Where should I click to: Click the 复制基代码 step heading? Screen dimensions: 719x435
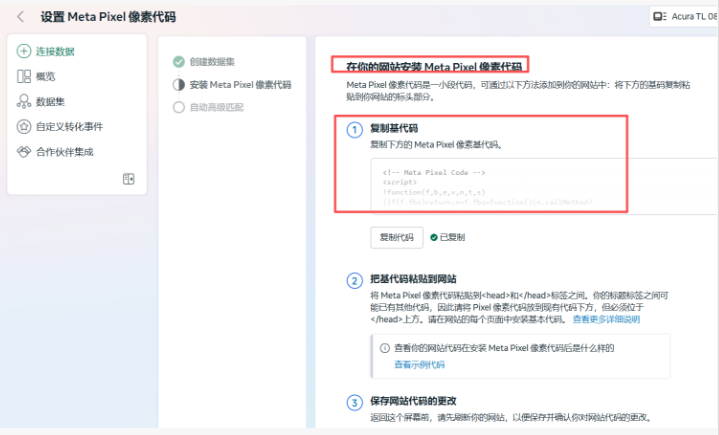(x=394, y=128)
